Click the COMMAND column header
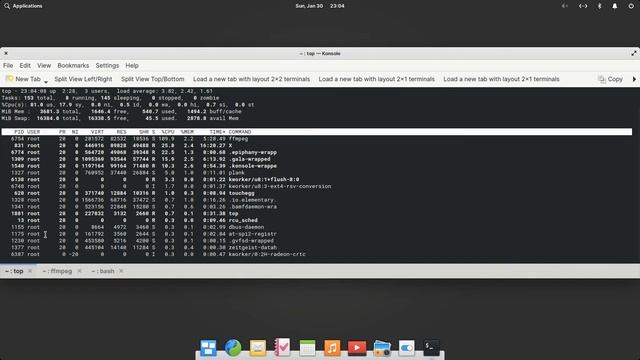Viewport: 640px width, 360px height. click(240, 132)
